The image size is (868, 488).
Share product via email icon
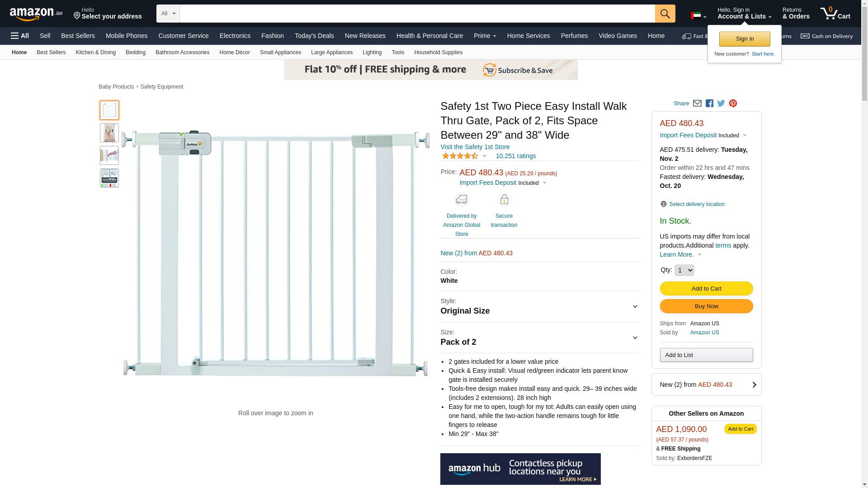(697, 103)
